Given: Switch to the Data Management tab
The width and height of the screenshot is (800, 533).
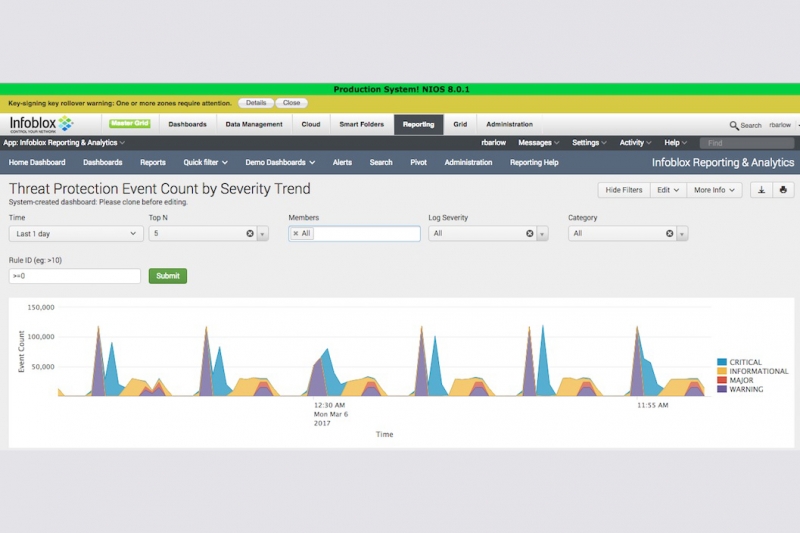Looking at the screenshot, I should coord(254,124).
